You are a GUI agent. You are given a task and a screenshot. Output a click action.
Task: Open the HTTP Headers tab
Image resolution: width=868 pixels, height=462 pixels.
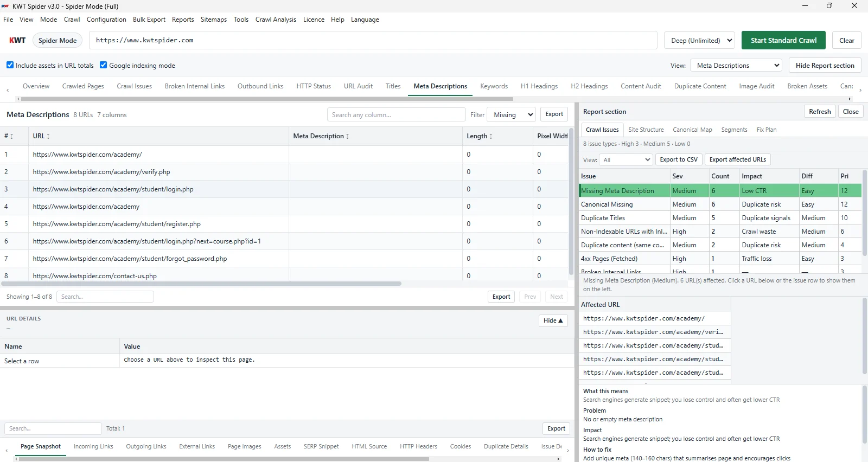418,446
